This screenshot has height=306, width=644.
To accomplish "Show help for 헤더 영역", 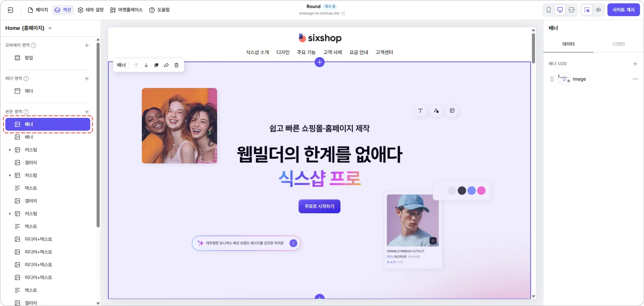I will click(x=26, y=79).
